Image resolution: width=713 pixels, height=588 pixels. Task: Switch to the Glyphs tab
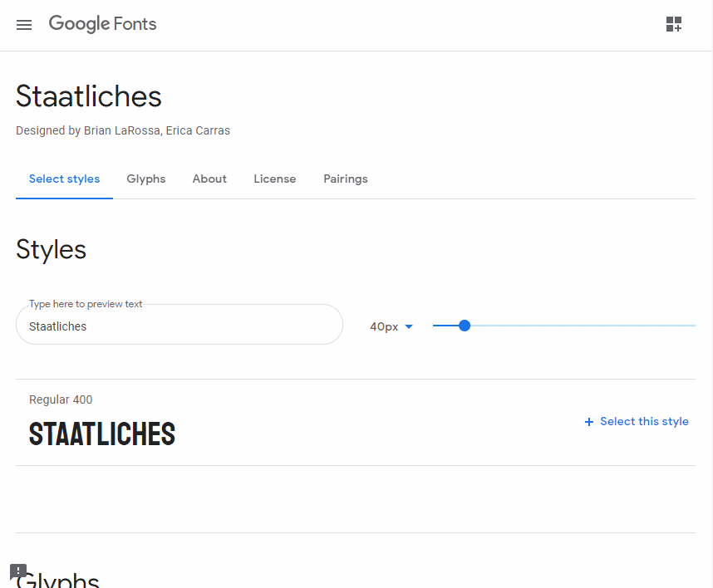click(x=146, y=179)
